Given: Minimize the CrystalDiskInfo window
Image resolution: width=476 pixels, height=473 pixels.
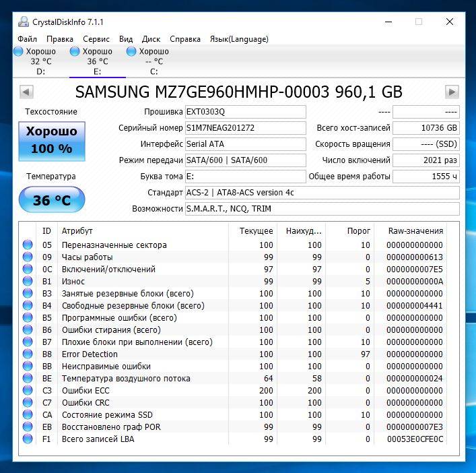Looking at the screenshot, I should pos(388,22).
